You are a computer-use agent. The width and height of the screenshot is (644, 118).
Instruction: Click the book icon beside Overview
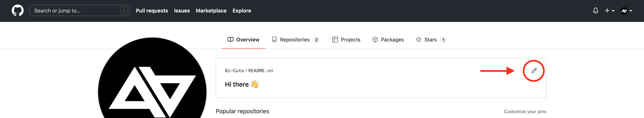(x=230, y=40)
